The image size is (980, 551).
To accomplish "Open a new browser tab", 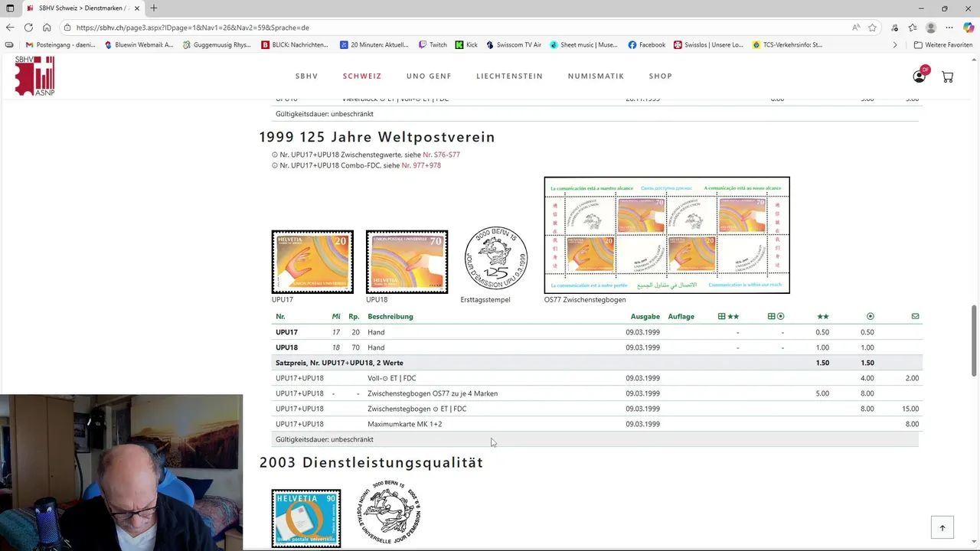I will (154, 8).
